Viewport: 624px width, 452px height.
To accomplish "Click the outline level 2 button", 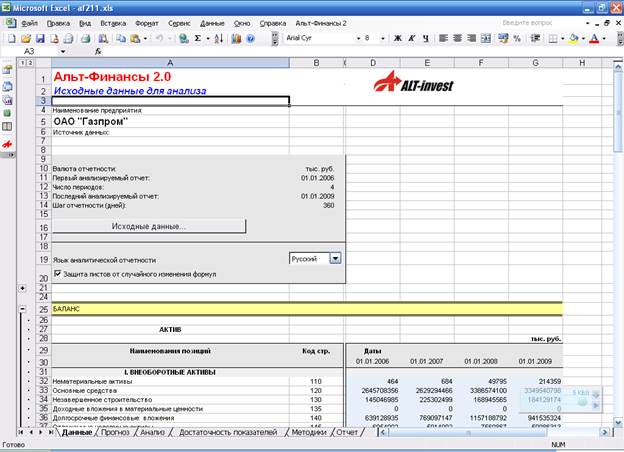I will pyautogui.click(x=29, y=65).
